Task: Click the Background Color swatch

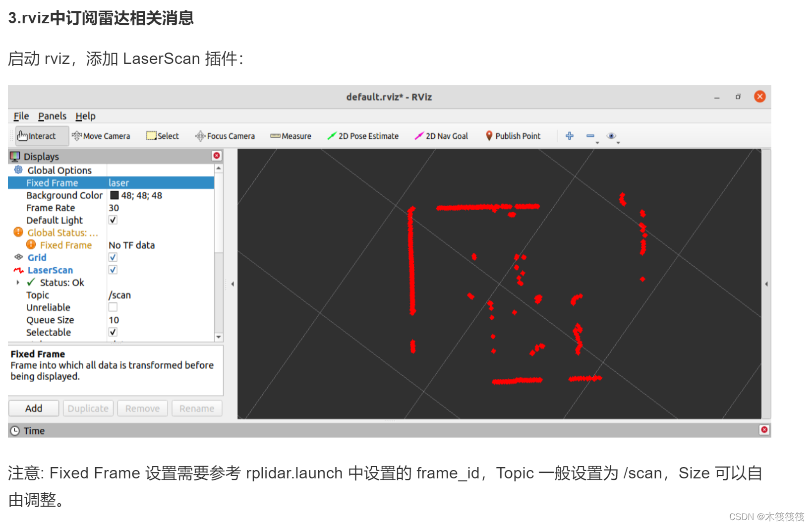Action: tap(114, 195)
